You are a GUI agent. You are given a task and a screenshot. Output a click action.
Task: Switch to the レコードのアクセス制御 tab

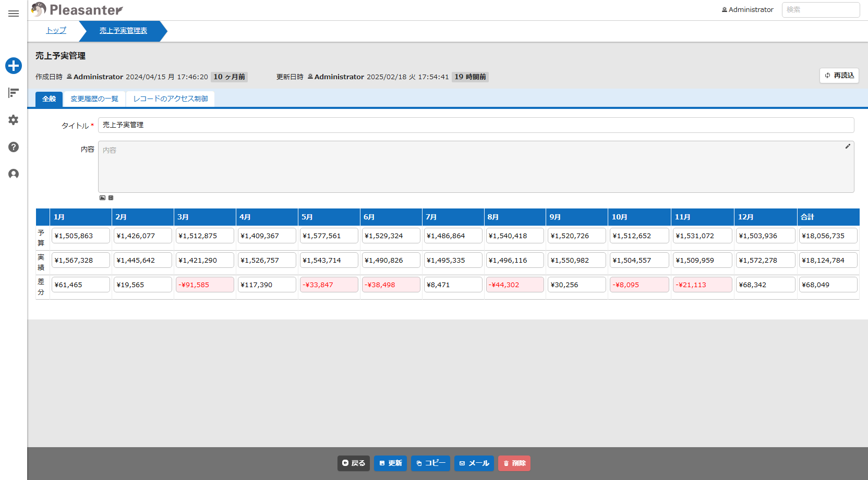click(x=171, y=99)
